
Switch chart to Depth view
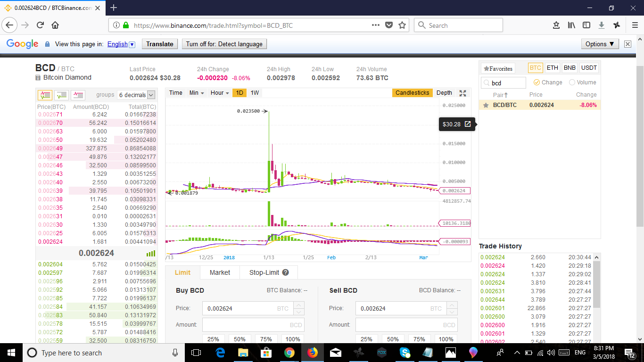444,93
